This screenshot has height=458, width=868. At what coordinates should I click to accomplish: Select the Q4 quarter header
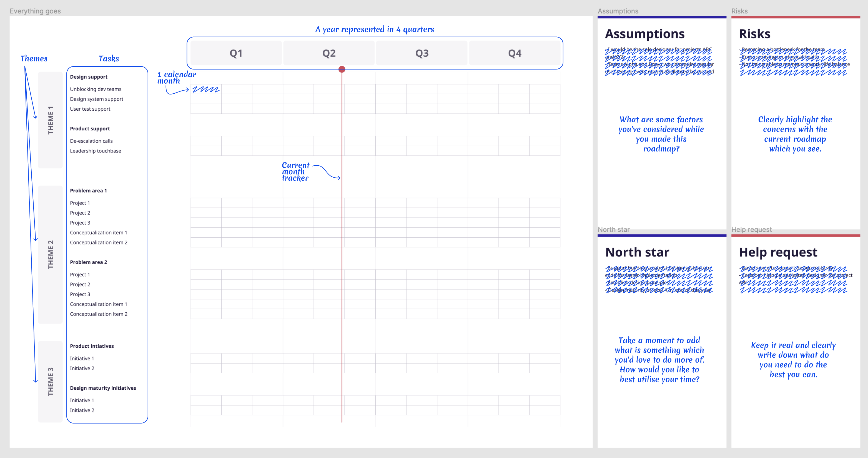point(515,53)
